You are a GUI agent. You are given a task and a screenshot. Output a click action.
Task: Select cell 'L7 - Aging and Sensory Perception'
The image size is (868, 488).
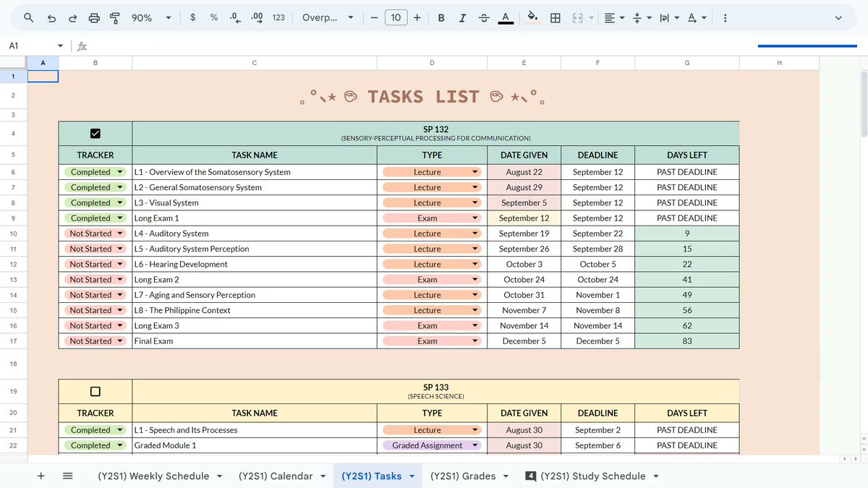(x=255, y=295)
